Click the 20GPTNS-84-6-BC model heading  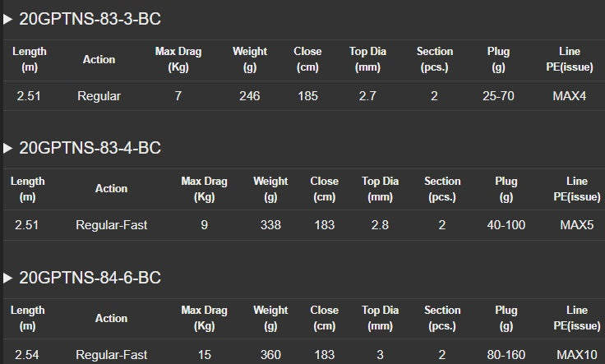90,279
